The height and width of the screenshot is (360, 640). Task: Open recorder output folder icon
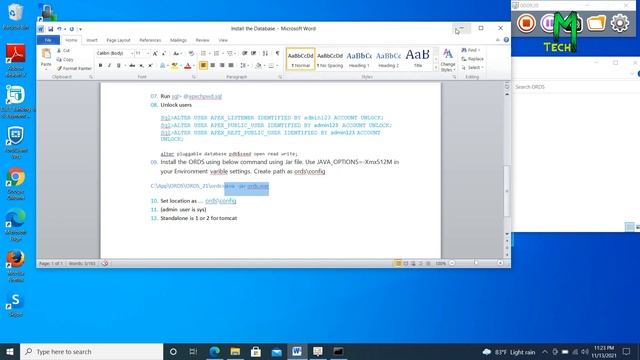tap(596, 23)
